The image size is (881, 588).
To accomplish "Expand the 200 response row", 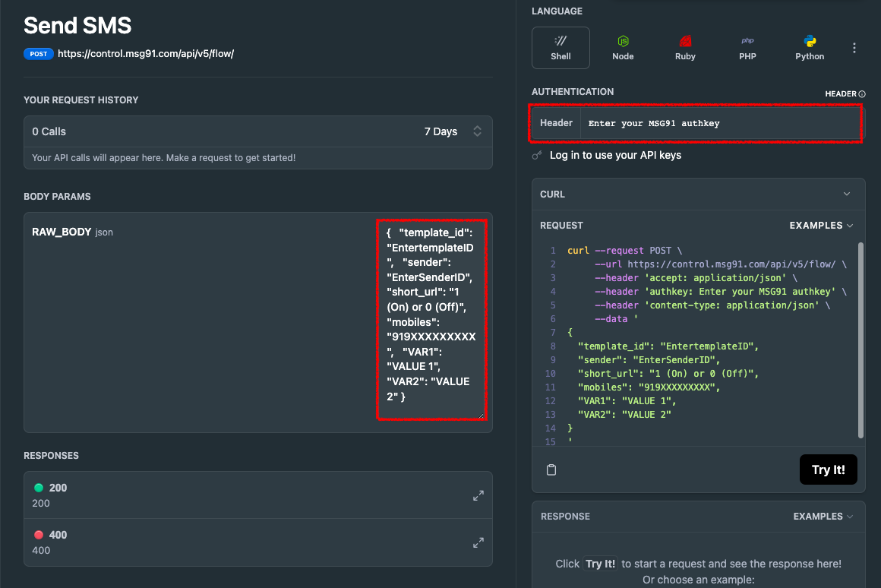I will 478,495.
